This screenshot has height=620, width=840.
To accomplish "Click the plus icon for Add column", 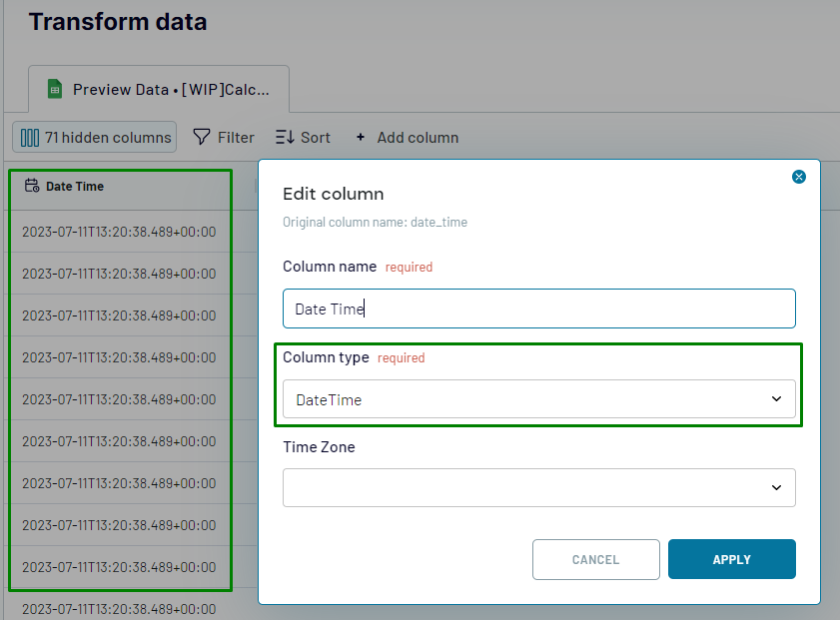I will [361, 138].
